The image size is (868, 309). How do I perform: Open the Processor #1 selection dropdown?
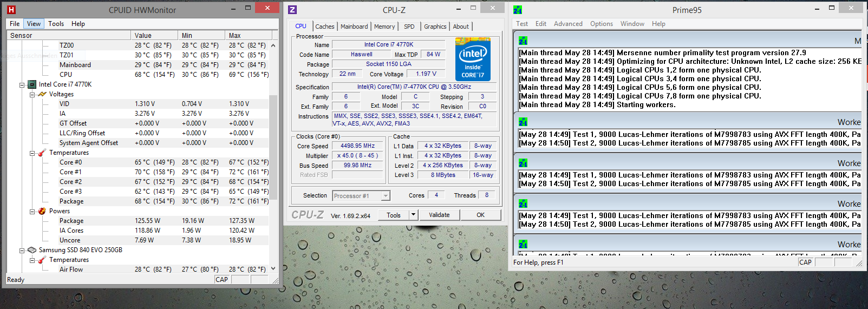pos(386,196)
